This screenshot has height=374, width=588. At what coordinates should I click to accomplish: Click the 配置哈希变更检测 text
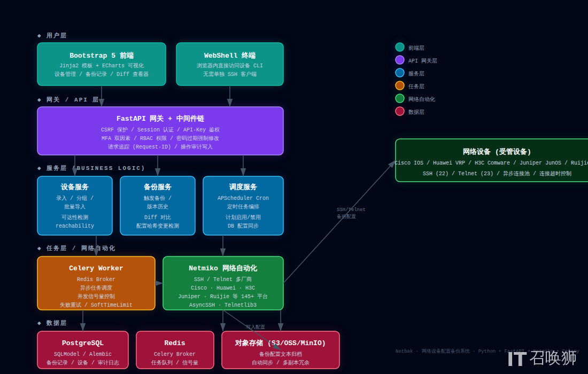tap(158, 226)
